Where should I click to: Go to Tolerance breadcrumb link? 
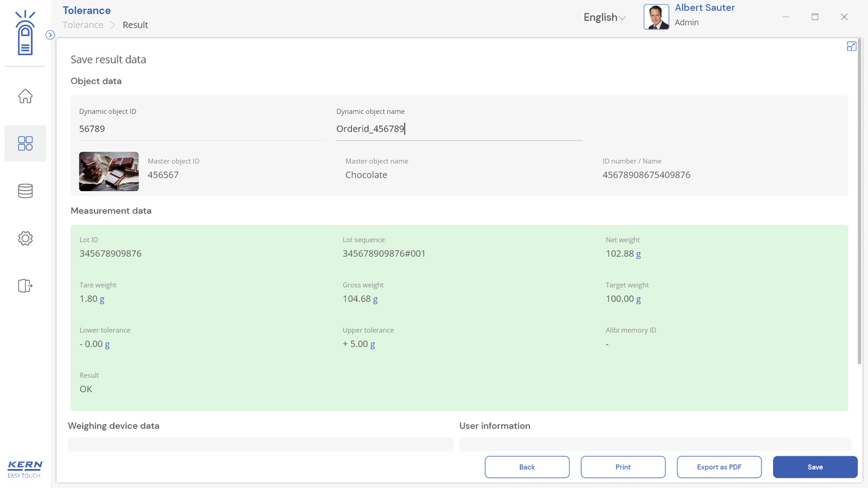(83, 25)
